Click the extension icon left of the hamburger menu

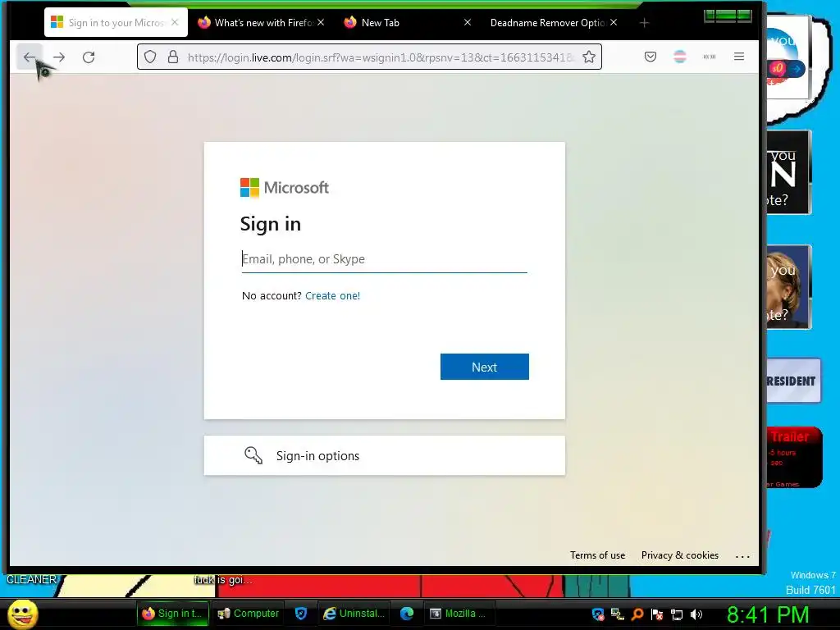click(x=710, y=57)
